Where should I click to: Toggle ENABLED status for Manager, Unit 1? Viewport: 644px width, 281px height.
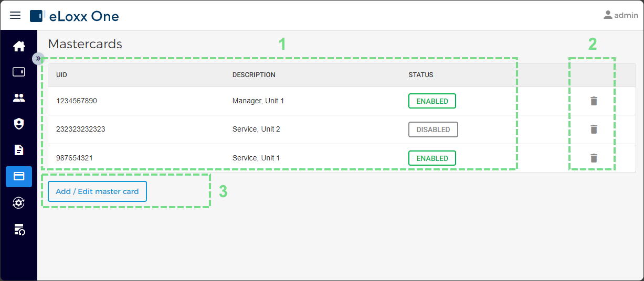click(x=432, y=101)
